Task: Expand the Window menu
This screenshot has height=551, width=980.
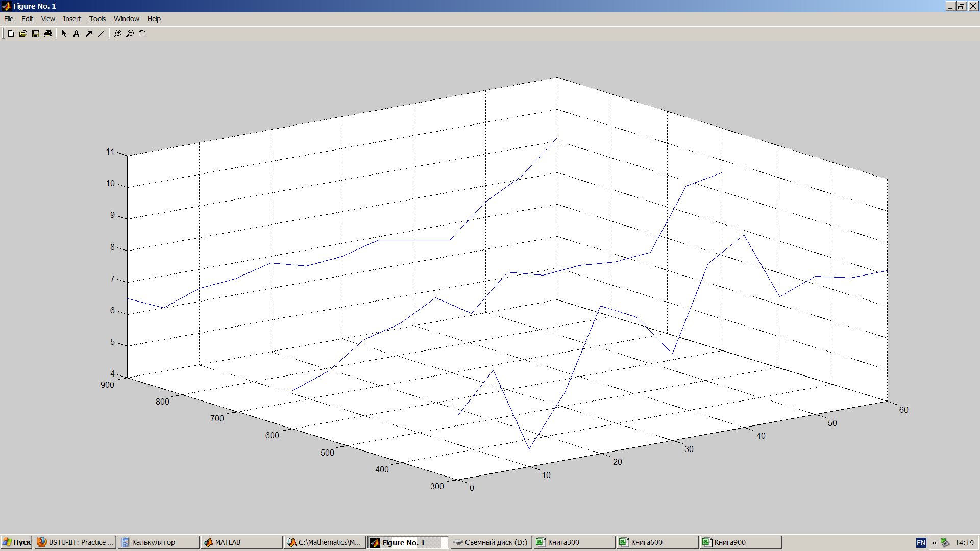Action: tap(126, 19)
